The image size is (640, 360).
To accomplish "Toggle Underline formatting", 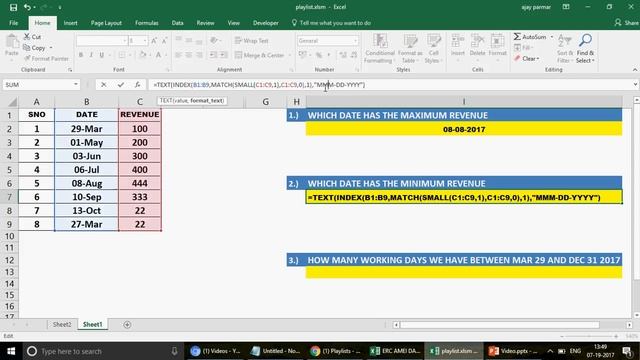I will coord(101,55).
